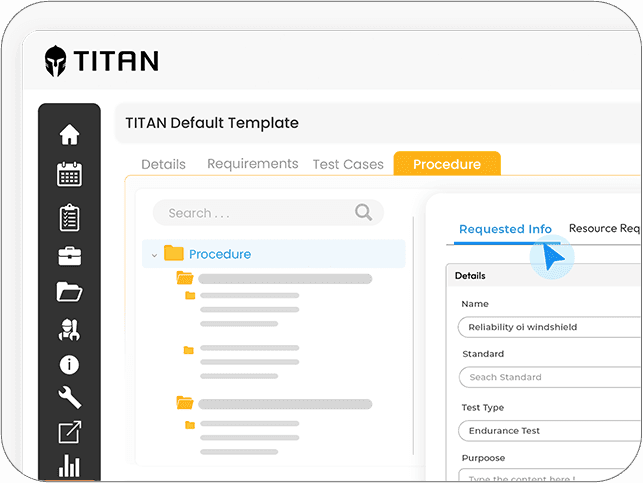The width and height of the screenshot is (643, 483).
Task: Open the briefcase icon in sidebar
Action: click(69, 256)
